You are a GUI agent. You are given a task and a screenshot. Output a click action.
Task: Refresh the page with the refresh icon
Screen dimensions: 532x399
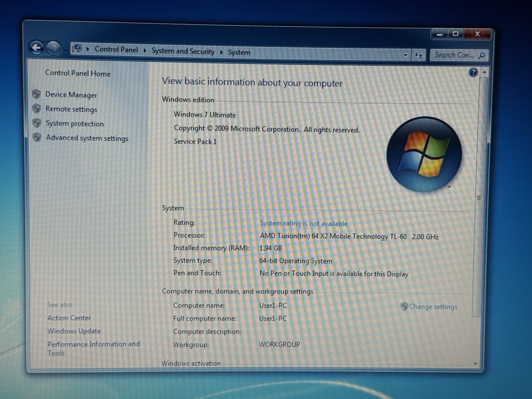pyautogui.click(x=418, y=55)
